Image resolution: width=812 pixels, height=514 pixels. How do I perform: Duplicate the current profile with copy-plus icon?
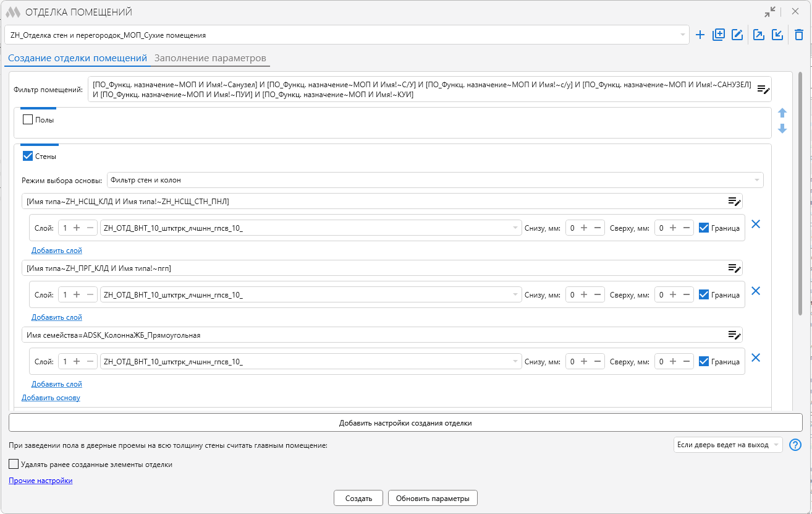pos(719,35)
